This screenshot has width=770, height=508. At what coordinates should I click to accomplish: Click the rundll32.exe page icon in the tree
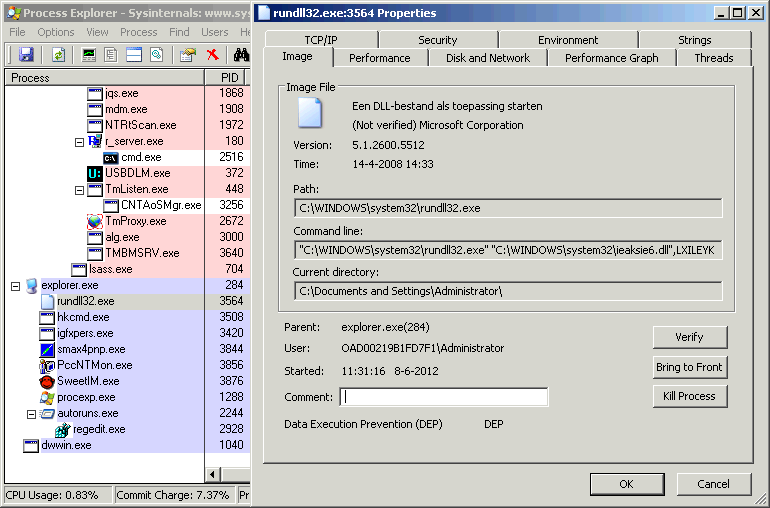pos(47,302)
